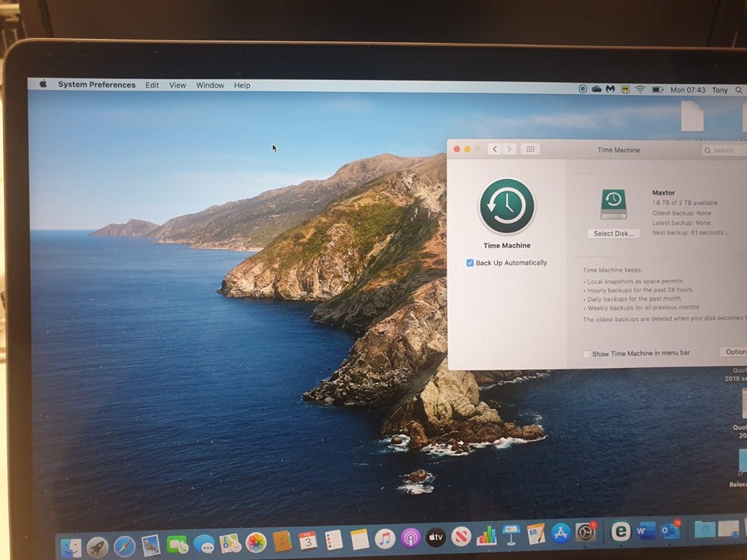Image resolution: width=747 pixels, height=560 pixels.
Task: Open the Wi-Fi status menu
Action: pyautogui.click(x=640, y=89)
